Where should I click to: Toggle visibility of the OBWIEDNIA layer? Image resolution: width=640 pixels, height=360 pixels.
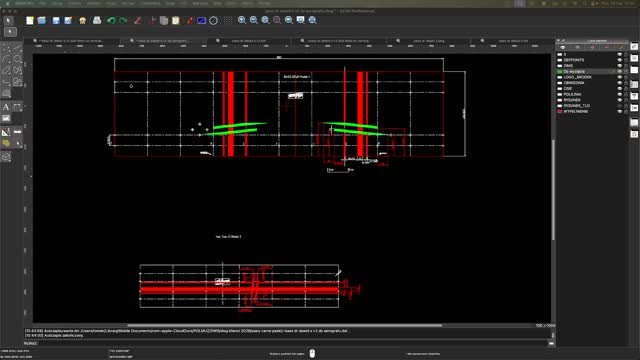(x=620, y=83)
